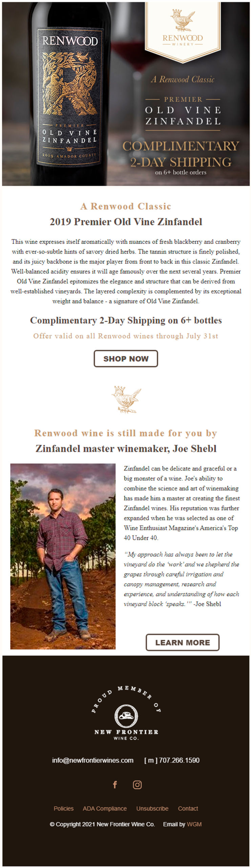Click the photo of winemaker Joe Shebl
Viewport: 251px width, 868px height.
click(x=63, y=556)
